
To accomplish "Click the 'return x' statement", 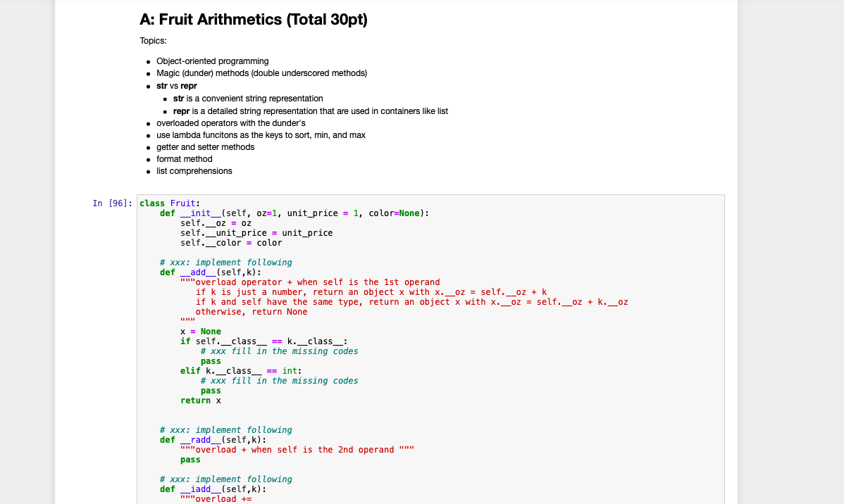I will click(x=201, y=400).
